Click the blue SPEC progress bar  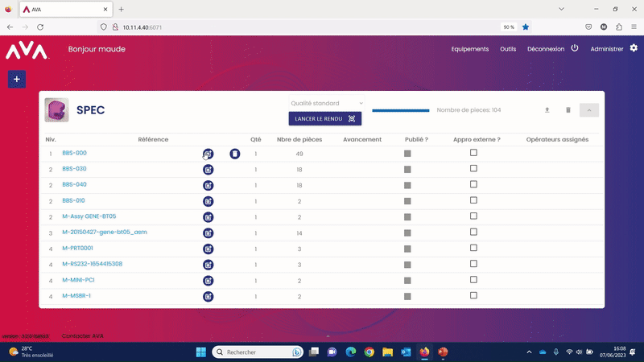[x=400, y=110]
